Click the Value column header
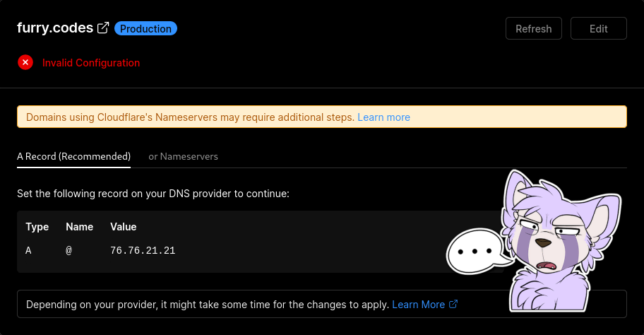 coord(124,227)
